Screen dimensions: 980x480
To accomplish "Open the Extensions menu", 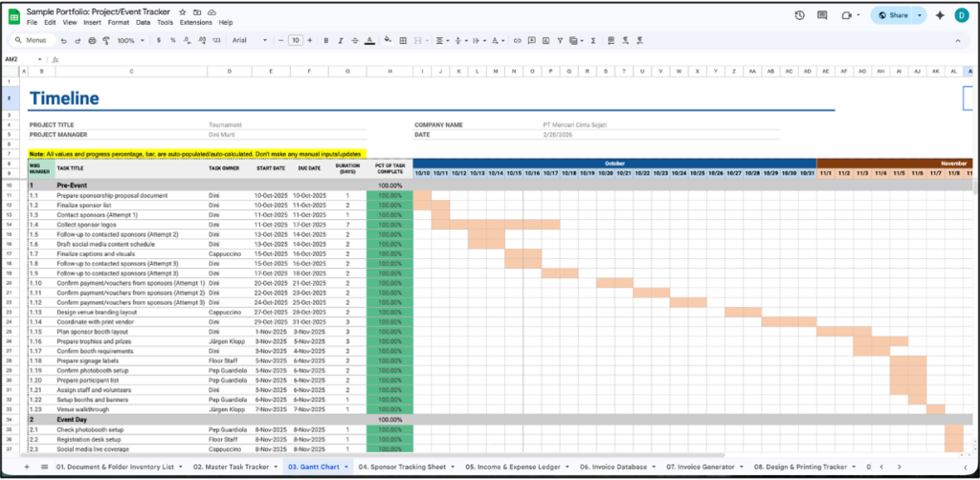I will (x=196, y=22).
